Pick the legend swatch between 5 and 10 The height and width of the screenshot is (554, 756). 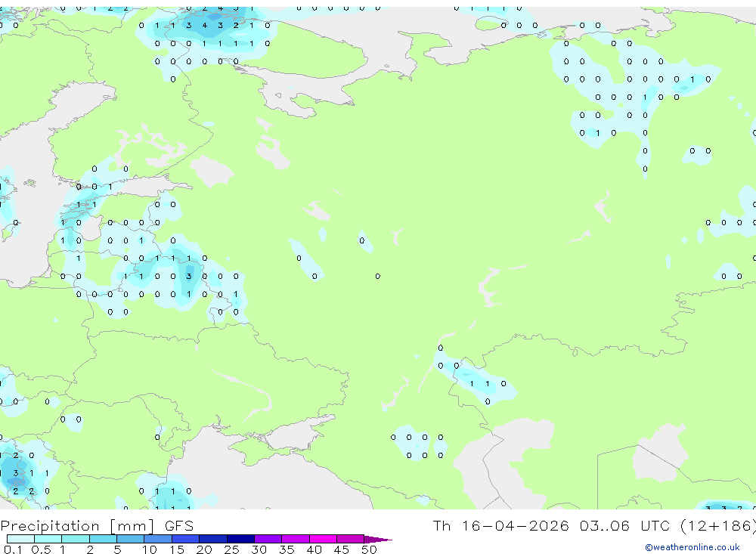click(131, 539)
